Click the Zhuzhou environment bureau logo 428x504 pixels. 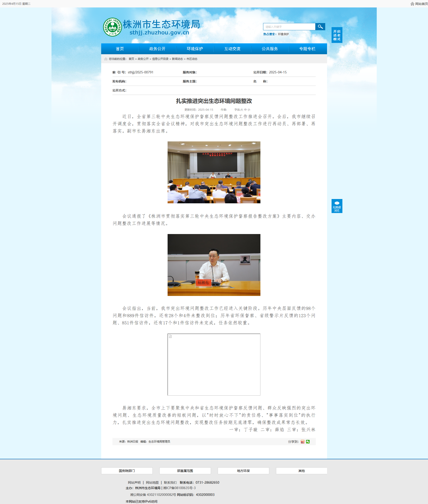[x=112, y=27]
